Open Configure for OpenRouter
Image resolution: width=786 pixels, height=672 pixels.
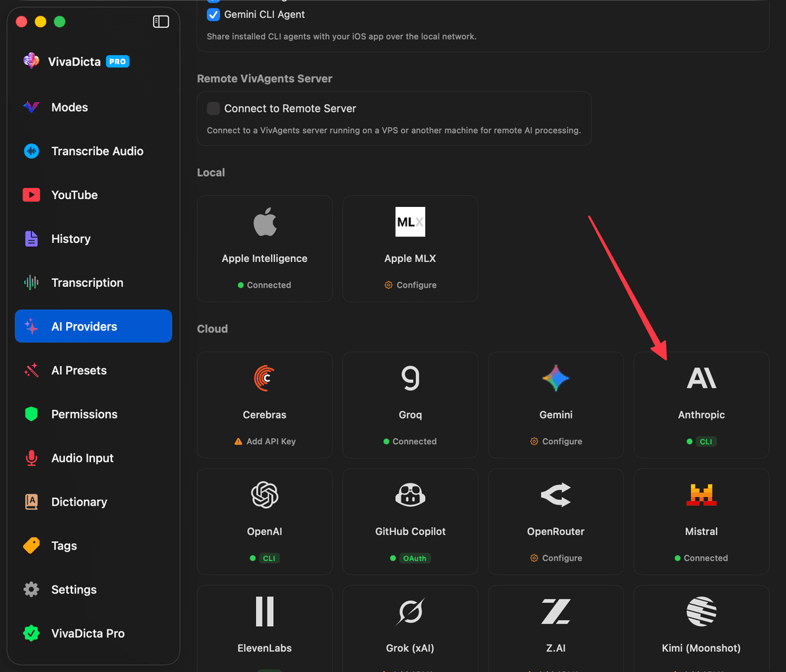click(555, 557)
